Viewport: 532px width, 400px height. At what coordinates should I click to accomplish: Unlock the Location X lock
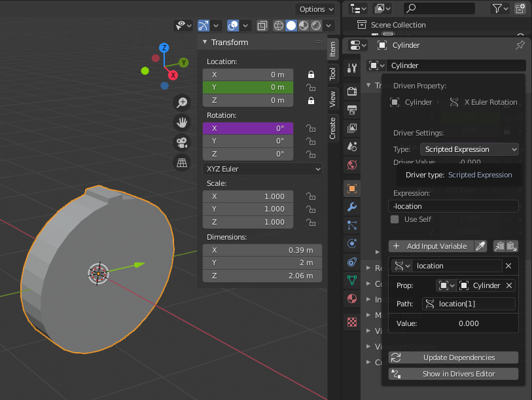click(x=311, y=75)
